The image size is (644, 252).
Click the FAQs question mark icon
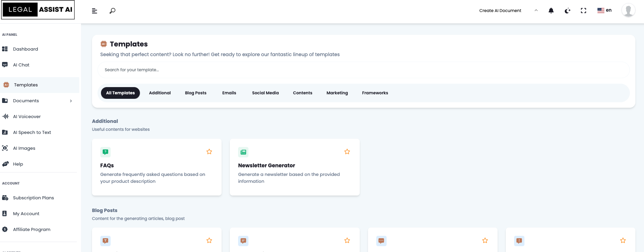click(105, 152)
